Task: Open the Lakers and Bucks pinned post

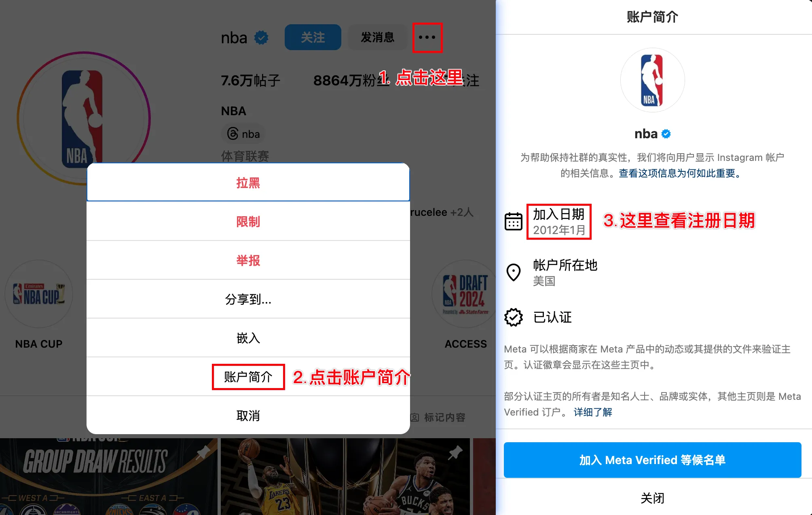Action: (345, 477)
